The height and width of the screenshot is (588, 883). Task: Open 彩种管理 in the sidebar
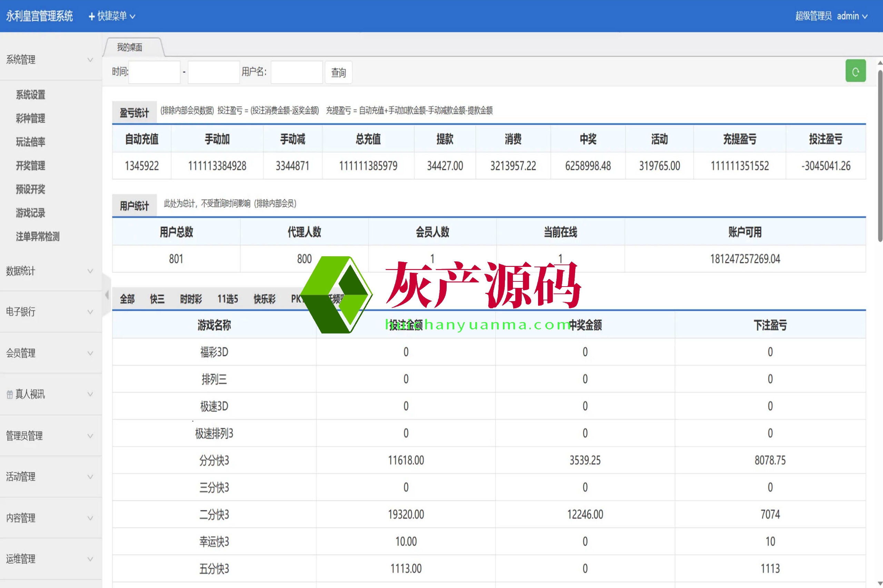pyautogui.click(x=30, y=119)
